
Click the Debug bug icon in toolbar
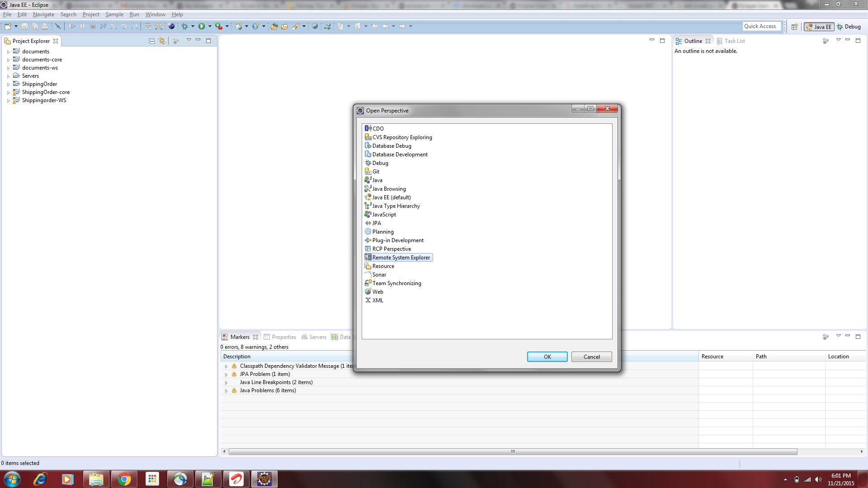click(184, 26)
